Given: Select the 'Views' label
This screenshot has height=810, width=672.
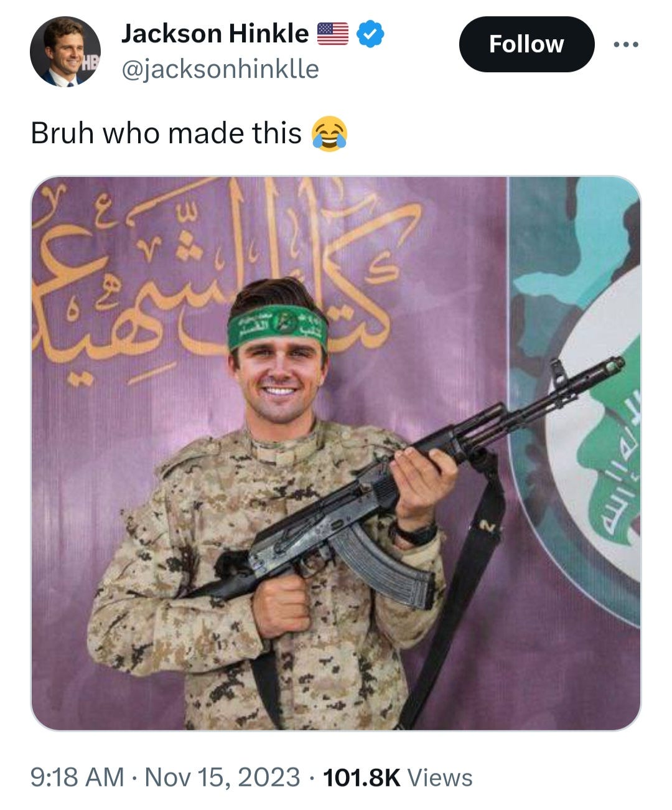Looking at the screenshot, I should coord(440,777).
